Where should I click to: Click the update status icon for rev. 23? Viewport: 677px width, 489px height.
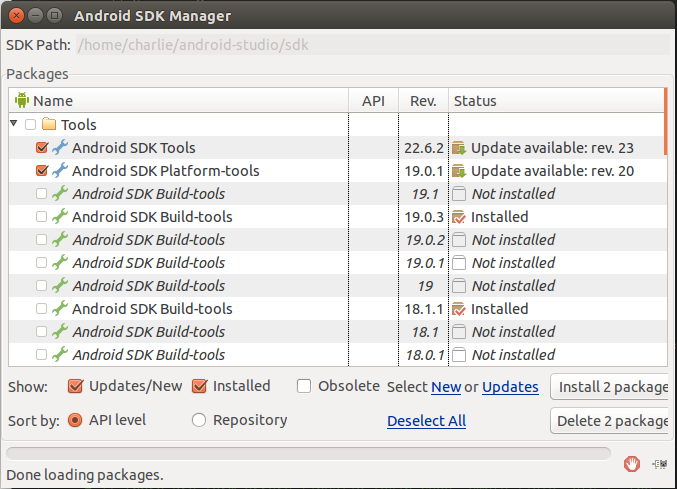click(x=459, y=148)
